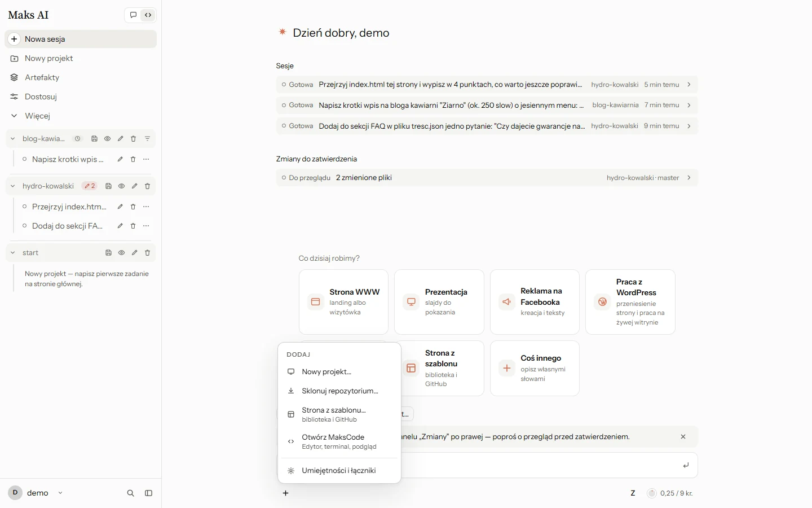Edit the 'Dodaj do sekcji FA' session name
The image size is (812, 508).
point(120,226)
